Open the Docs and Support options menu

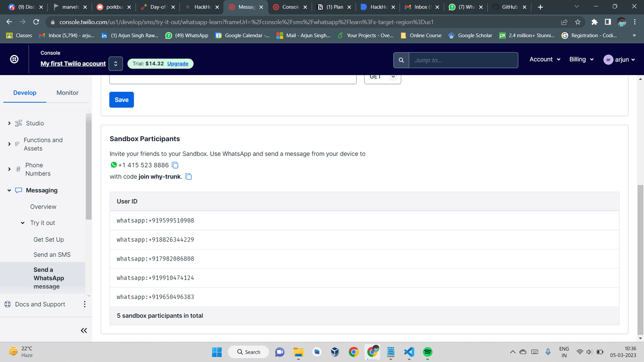tap(85, 304)
